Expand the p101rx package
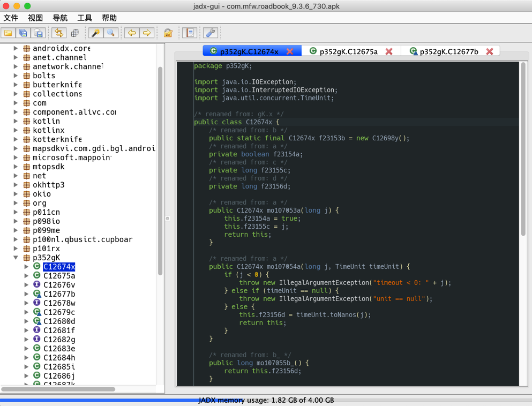 (16, 249)
